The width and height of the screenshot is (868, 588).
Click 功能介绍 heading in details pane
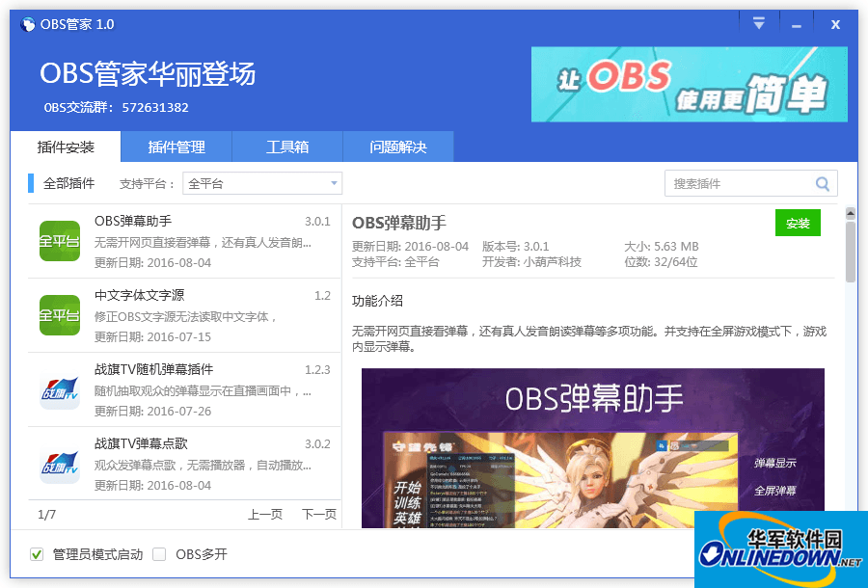(x=377, y=301)
